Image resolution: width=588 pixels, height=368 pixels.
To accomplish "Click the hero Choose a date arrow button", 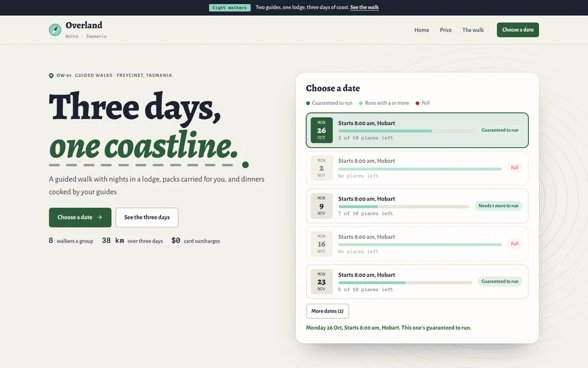I will 80,217.
